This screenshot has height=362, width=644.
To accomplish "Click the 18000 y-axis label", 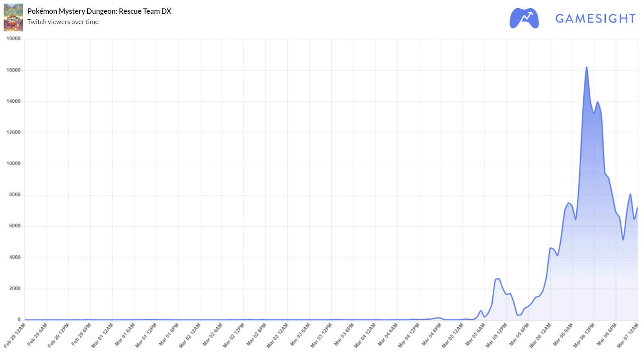I will pos(13,39).
